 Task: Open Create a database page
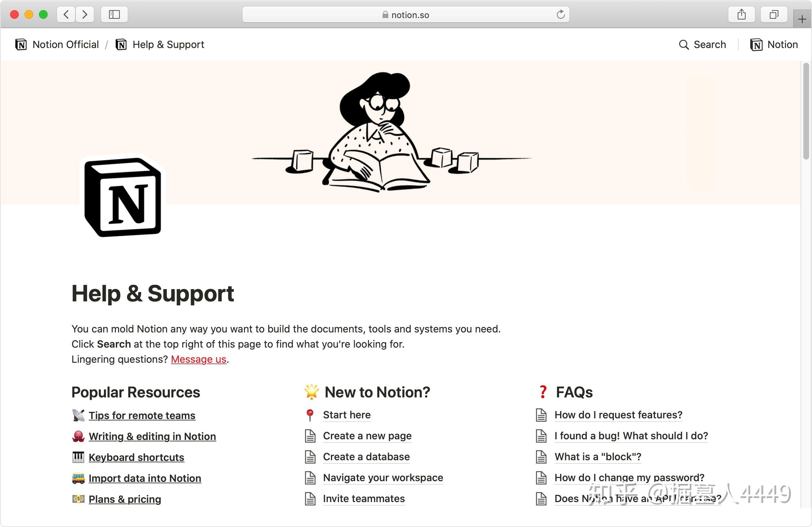366,457
